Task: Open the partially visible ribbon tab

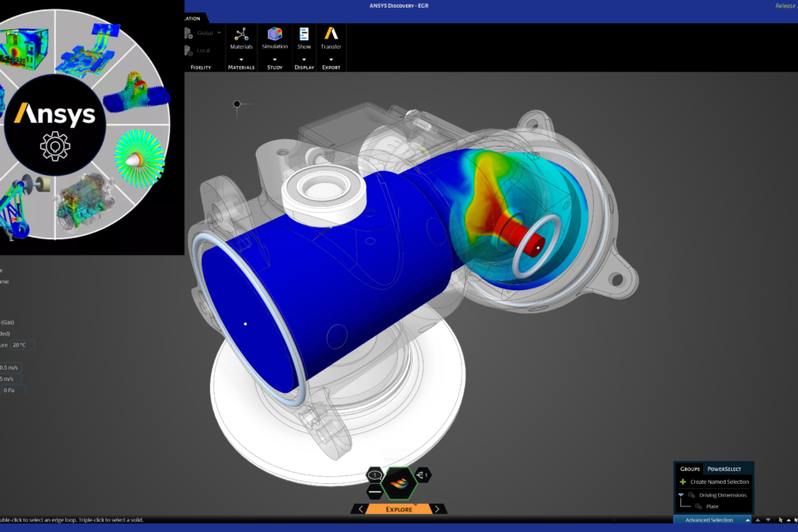Action: [196, 18]
